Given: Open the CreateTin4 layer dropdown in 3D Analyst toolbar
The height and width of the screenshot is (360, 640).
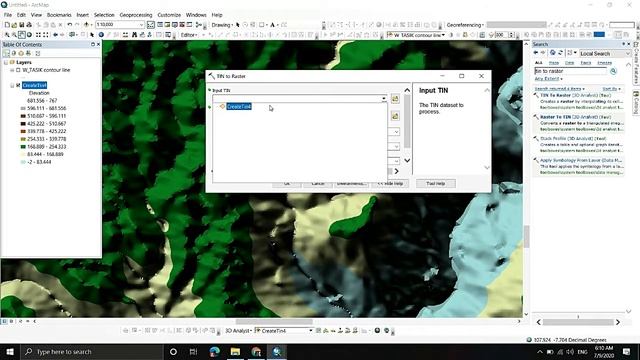Looking at the screenshot, I should coord(311,331).
